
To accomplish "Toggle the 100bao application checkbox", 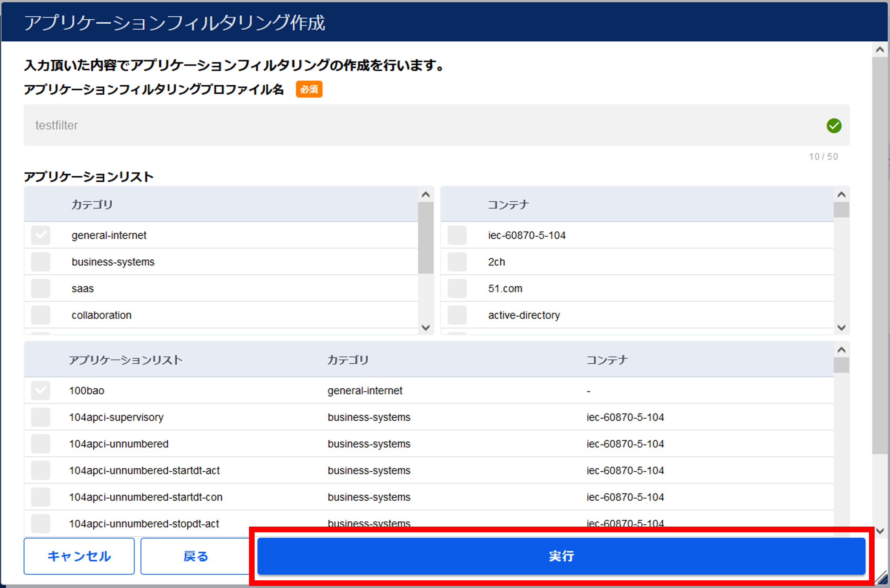I will (x=41, y=390).
